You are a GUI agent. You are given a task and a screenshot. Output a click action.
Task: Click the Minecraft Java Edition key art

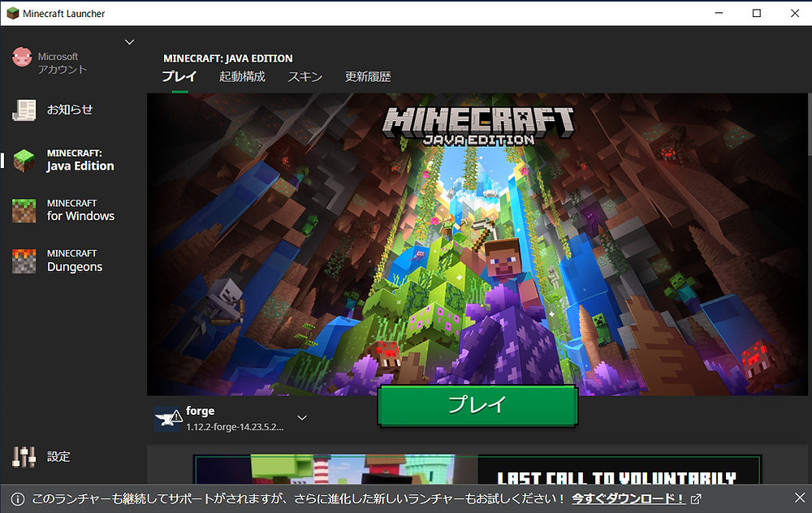[x=477, y=244]
